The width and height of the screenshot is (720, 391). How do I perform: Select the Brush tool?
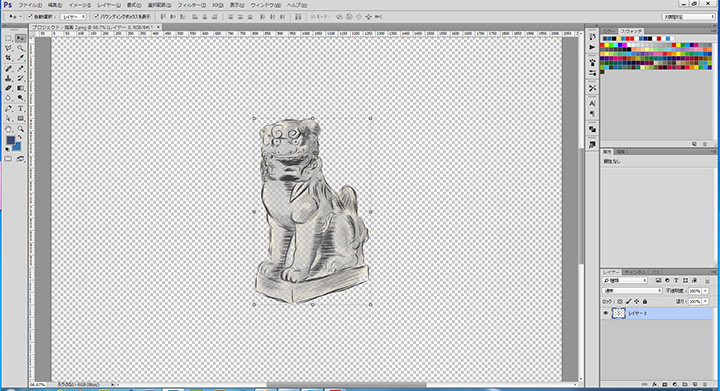coord(20,68)
